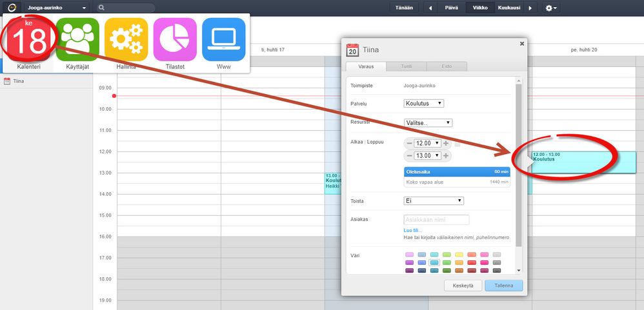Screen dimensions: 644x310
Task: Open the Www laptop icon
Action: click(224, 40)
